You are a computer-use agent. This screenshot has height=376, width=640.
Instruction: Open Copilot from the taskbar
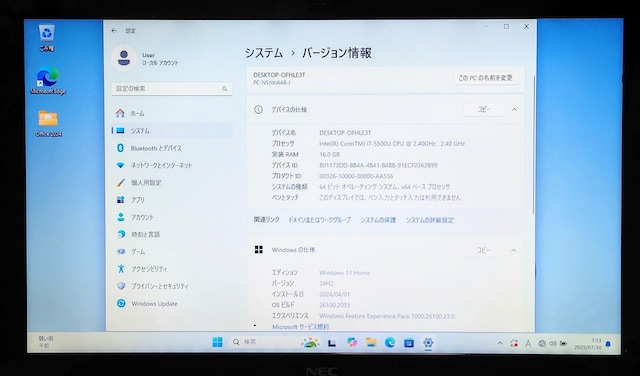tap(352, 343)
